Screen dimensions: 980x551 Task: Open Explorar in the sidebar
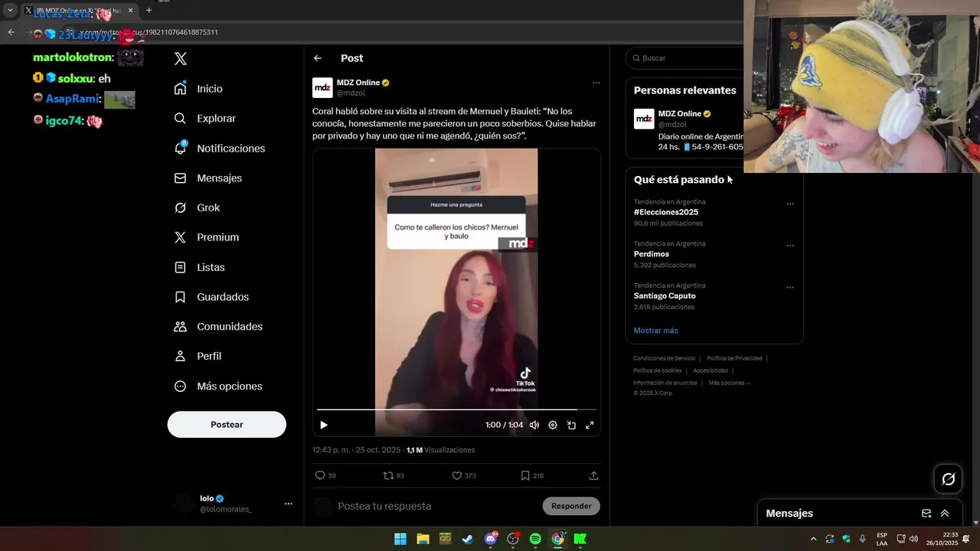pos(204,119)
